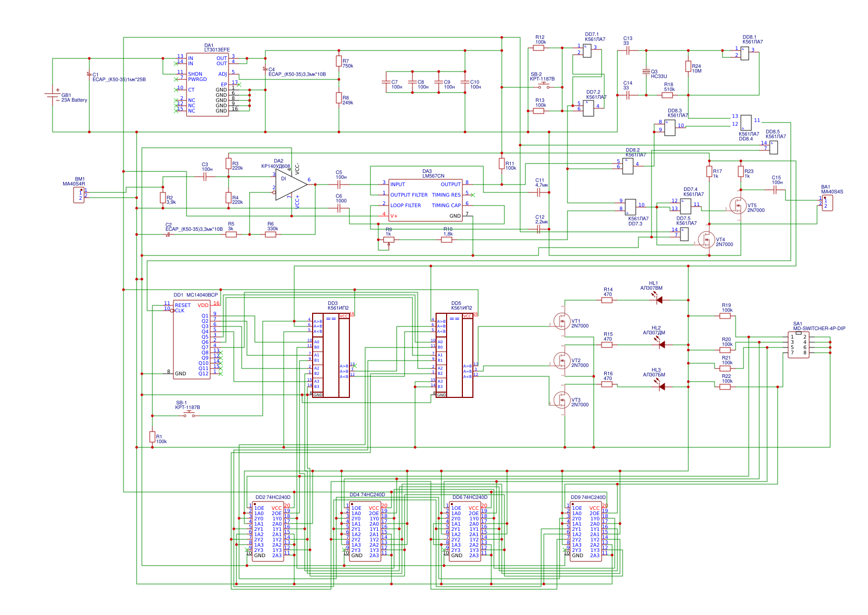This screenshot has height=615, width=868.
Task: Click the BA1 MA40S4S transmitter connector
Action: pyautogui.click(x=827, y=203)
